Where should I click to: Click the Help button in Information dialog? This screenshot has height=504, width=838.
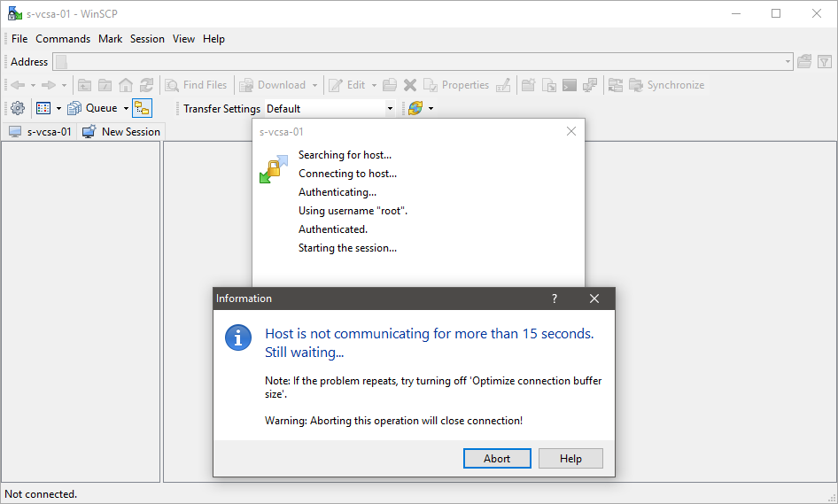click(x=570, y=459)
